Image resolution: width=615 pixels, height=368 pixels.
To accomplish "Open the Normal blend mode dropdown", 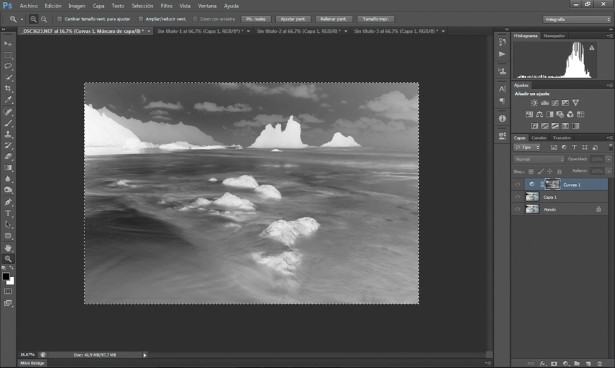I will click(539, 159).
